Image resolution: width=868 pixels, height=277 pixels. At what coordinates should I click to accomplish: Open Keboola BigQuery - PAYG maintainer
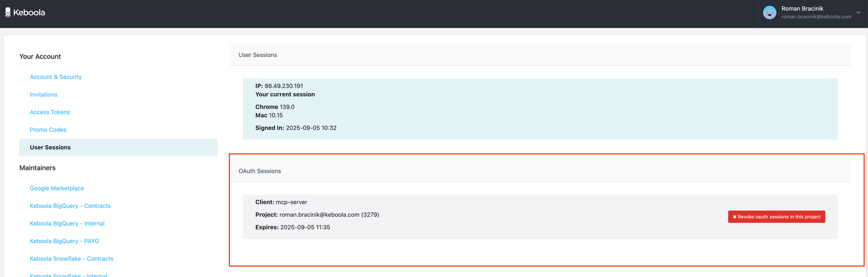[64, 241]
